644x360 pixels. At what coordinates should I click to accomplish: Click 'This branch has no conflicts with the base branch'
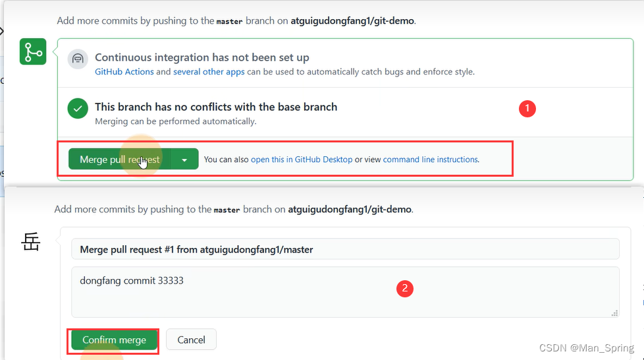pyautogui.click(x=216, y=107)
